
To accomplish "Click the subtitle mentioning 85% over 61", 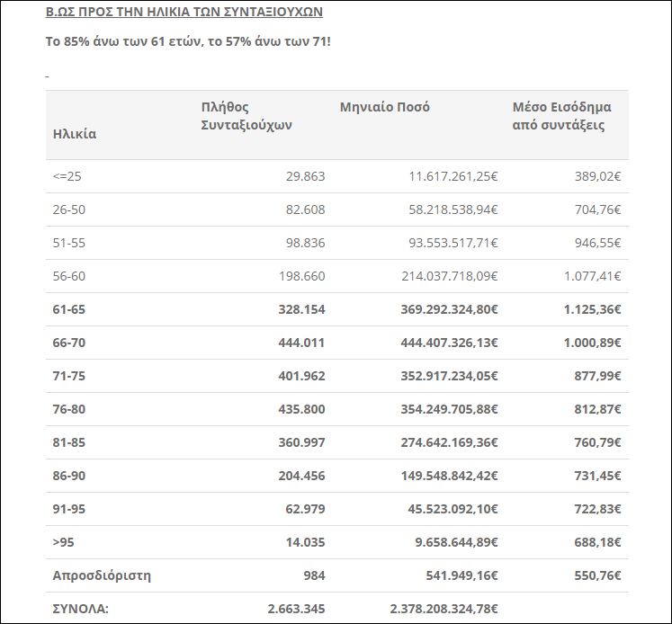I will [187, 42].
